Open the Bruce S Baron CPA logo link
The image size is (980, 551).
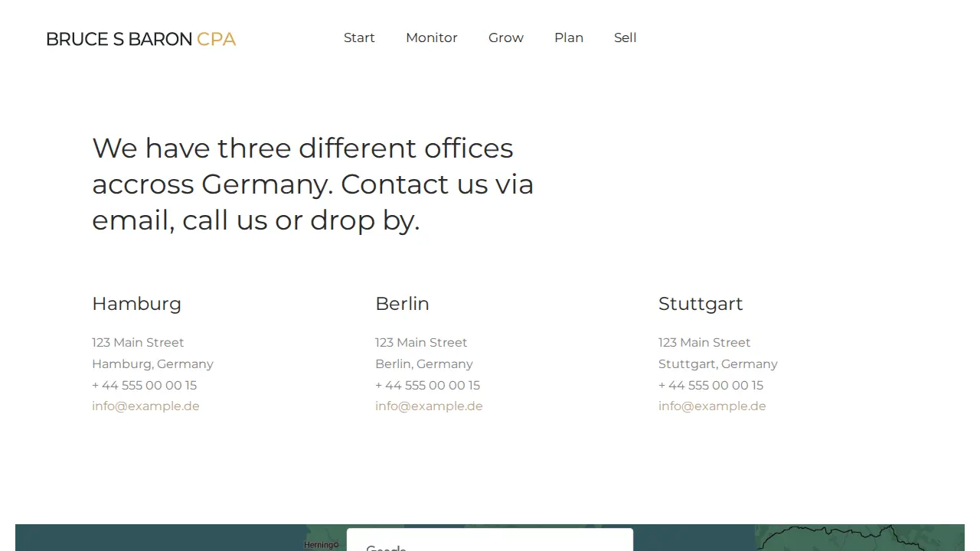pyautogui.click(x=141, y=39)
